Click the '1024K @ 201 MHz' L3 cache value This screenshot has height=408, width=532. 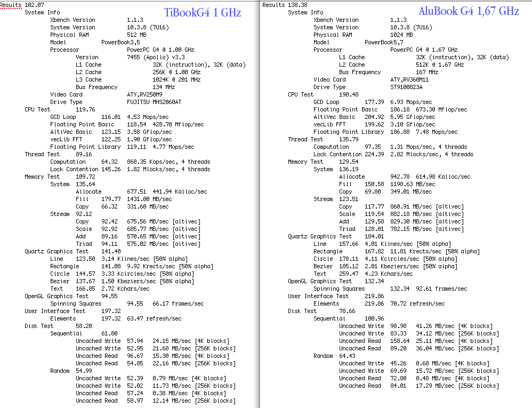[176, 80]
